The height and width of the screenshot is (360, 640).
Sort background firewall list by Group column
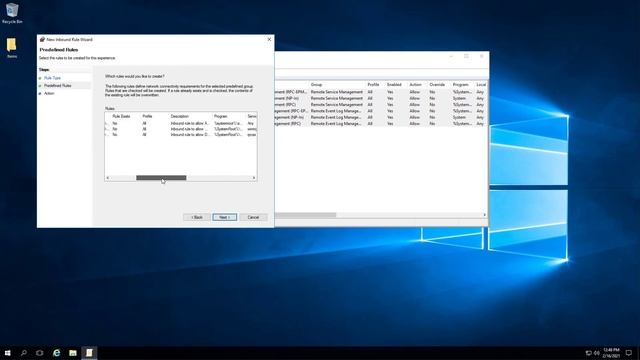click(x=316, y=84)
